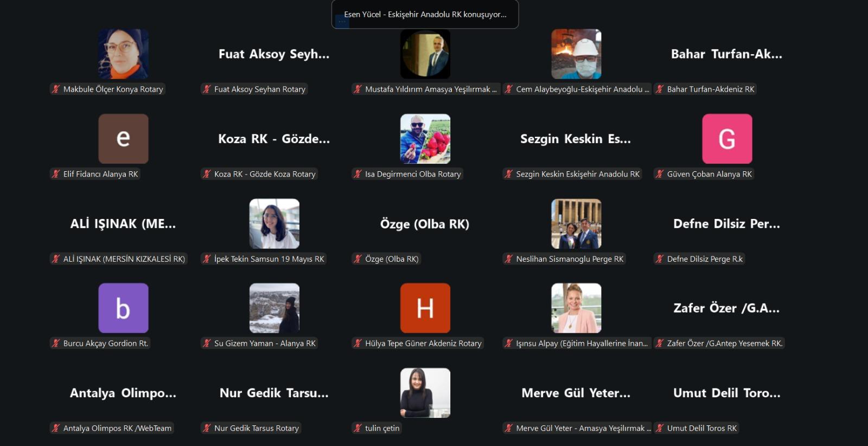
Task: Select Makbule Ölçer's profile photo
Action: (123, 54)
